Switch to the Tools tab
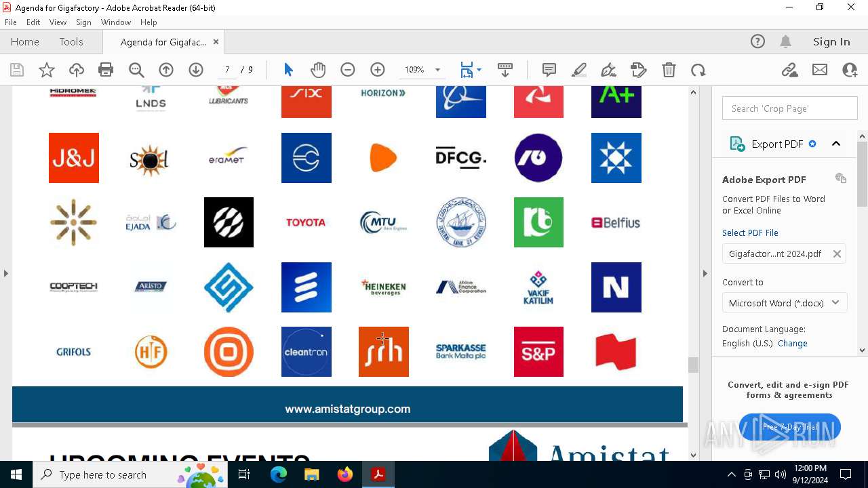 [71, 42]
